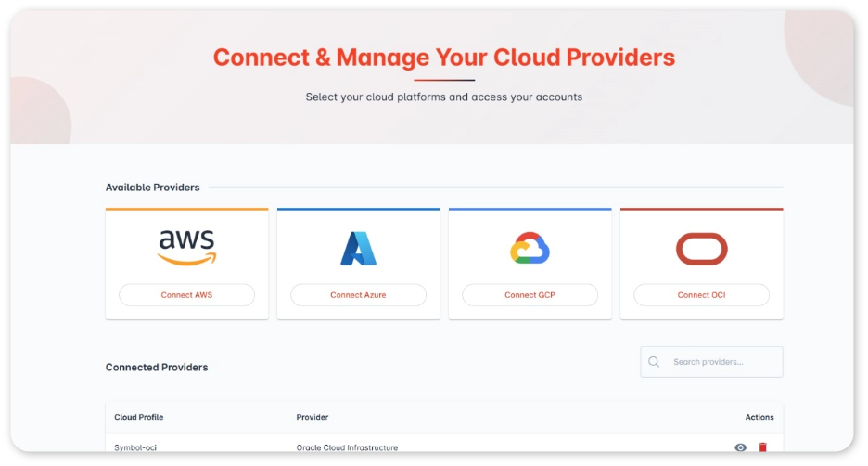This screenshot has width=868, height=466.
Task: Click the Connect Azure button
Action: (x=358, y=295)
